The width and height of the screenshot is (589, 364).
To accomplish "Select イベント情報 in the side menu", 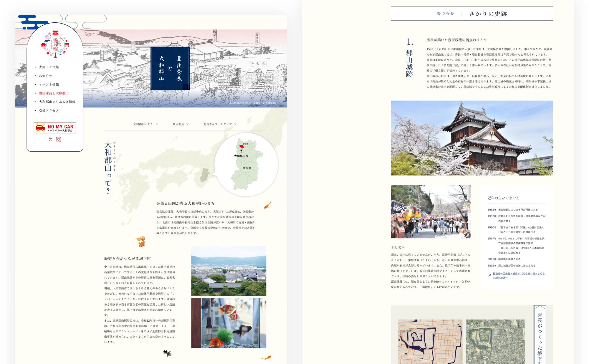I will pos(49,85).
